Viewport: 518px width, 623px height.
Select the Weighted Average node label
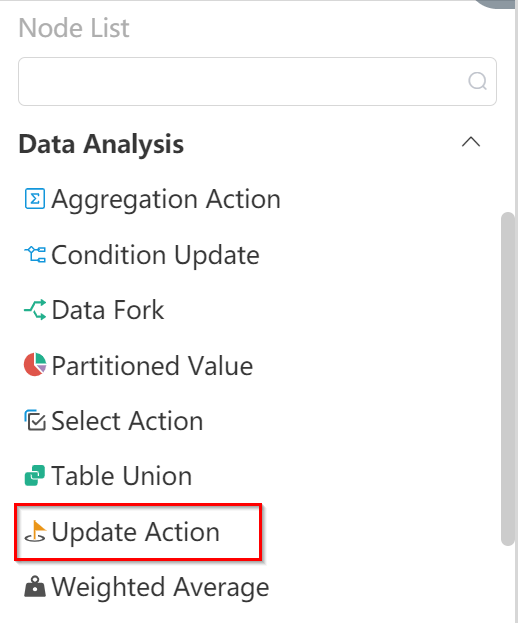pyautogui.click(x=160, y=587)
